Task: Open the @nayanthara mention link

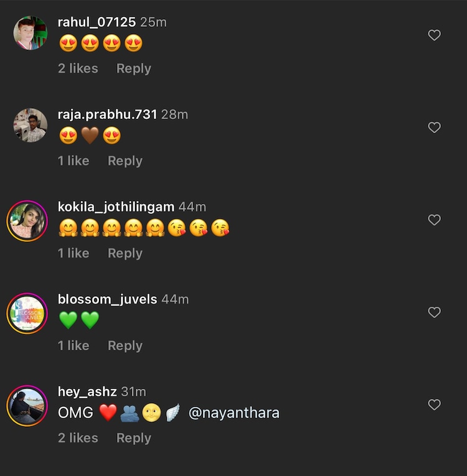Action: coord(233,413)
